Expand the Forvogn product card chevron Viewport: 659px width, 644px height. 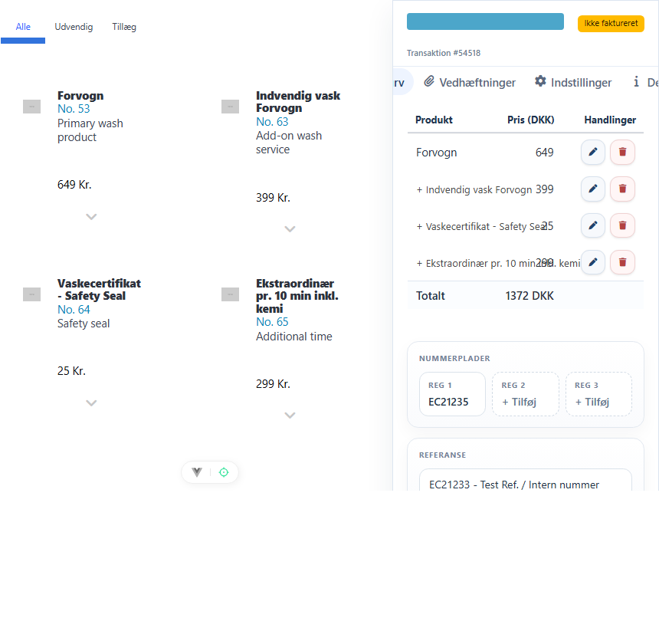91,217
